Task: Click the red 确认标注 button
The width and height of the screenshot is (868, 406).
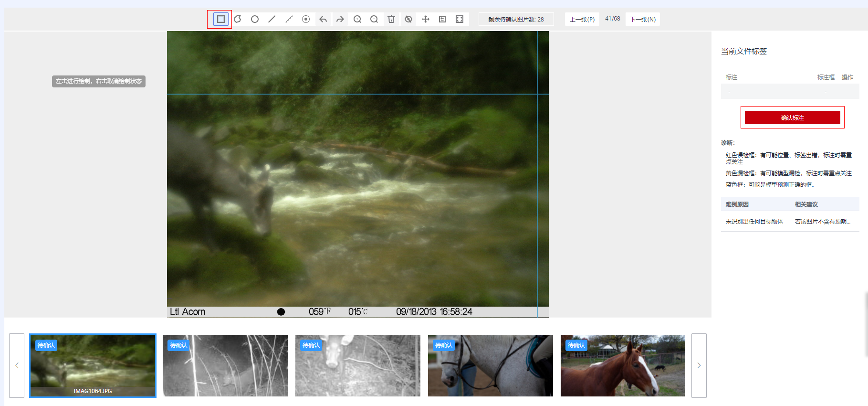Action: (792, 118)
